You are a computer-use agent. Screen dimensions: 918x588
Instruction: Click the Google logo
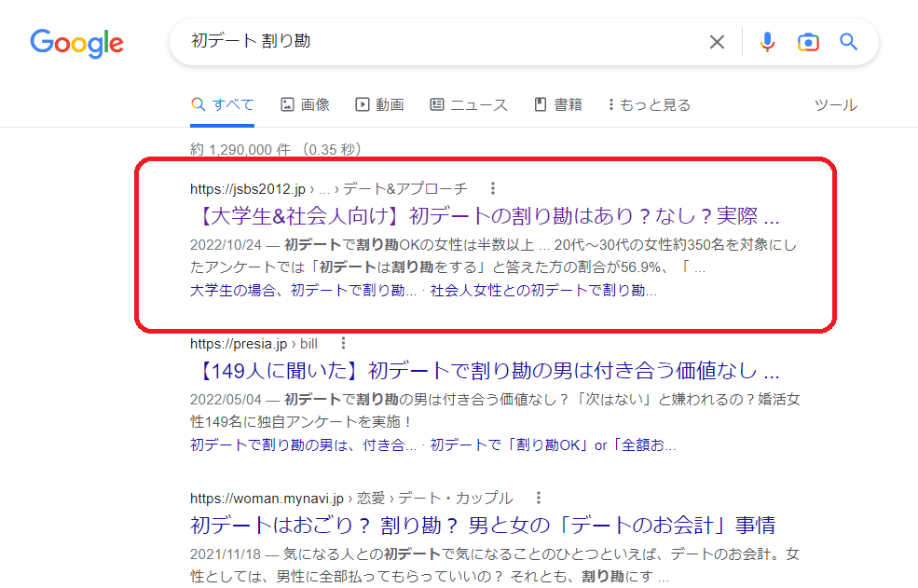76,43
